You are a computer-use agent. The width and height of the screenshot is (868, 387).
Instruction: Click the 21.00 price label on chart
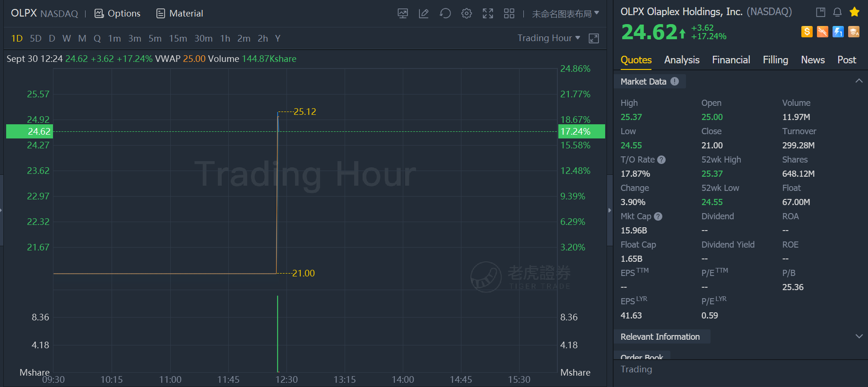[303, 273]
